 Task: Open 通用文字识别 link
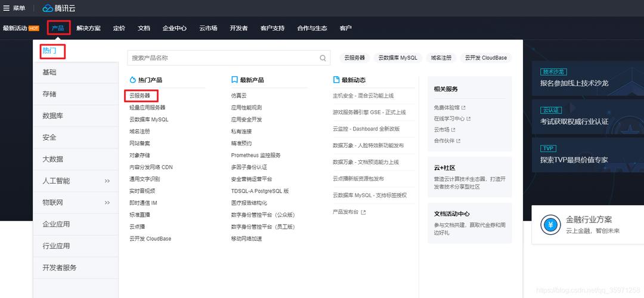pos(144,179)
